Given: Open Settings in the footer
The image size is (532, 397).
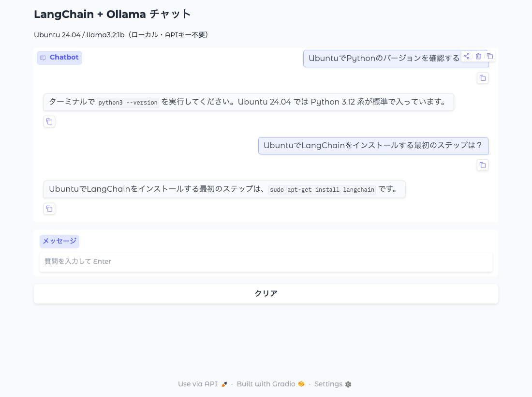Looking at the screenshot, I should [x=333, y=384].
